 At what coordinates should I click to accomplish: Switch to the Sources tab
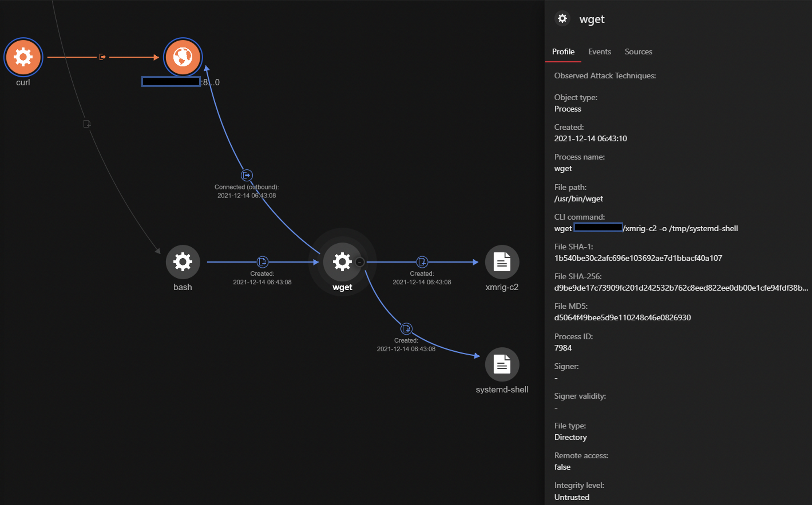638,52
